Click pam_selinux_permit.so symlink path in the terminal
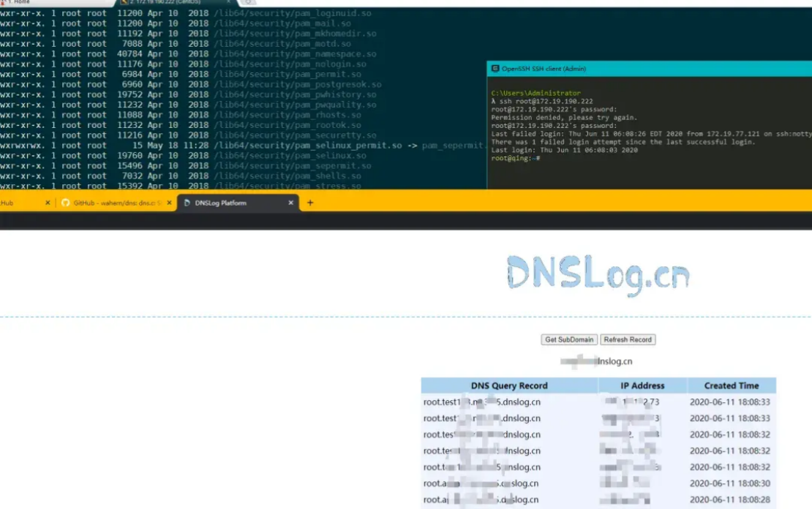 pos(307,146)
